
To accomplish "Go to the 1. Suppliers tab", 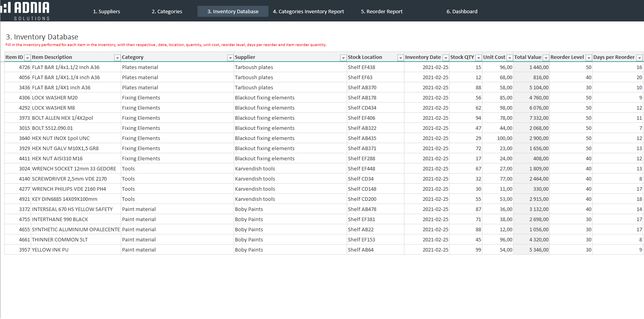I will (x=106, y=11).
